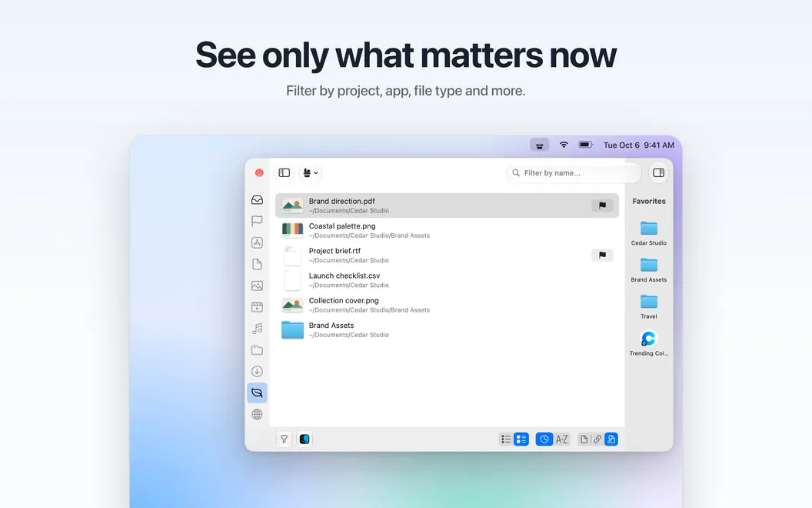
Task: Switch to compact list view
Action: tap(506, 439)
